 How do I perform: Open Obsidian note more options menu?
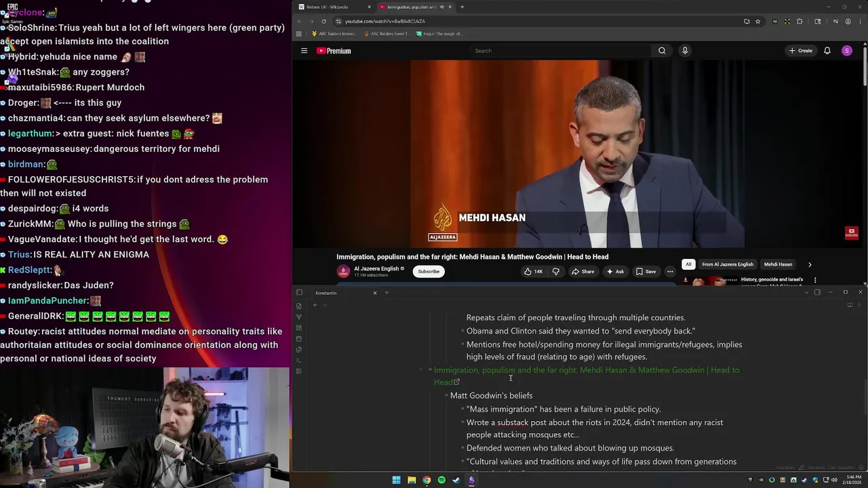(860, 305)
